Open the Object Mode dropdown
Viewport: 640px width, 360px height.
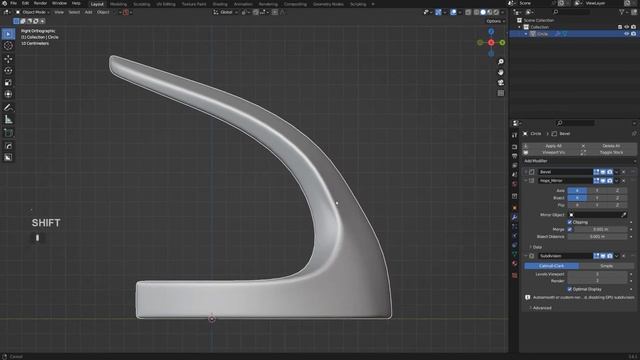33,12
